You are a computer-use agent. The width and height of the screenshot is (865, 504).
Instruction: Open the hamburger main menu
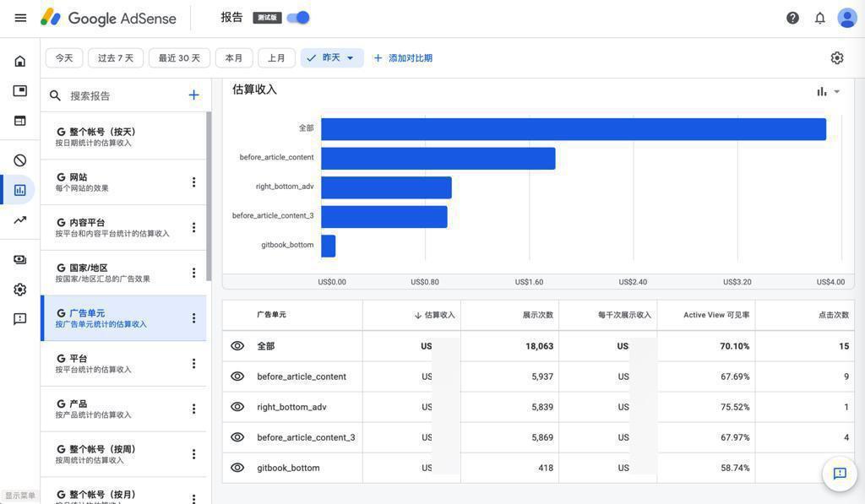[x=20, y=18]
